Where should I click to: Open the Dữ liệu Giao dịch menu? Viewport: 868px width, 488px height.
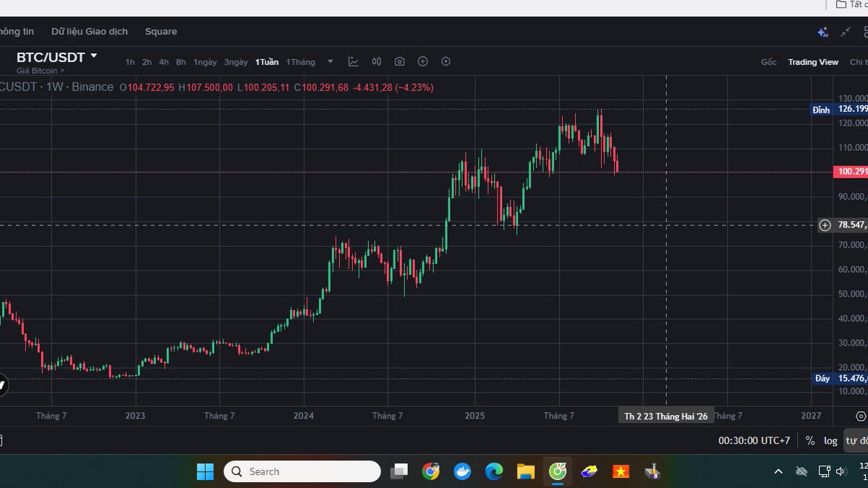tap(89, 31)
